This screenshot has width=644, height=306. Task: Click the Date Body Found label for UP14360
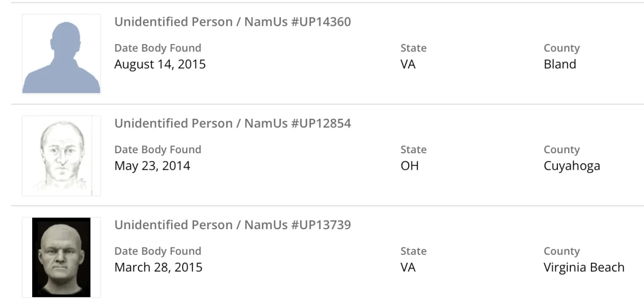158,48
